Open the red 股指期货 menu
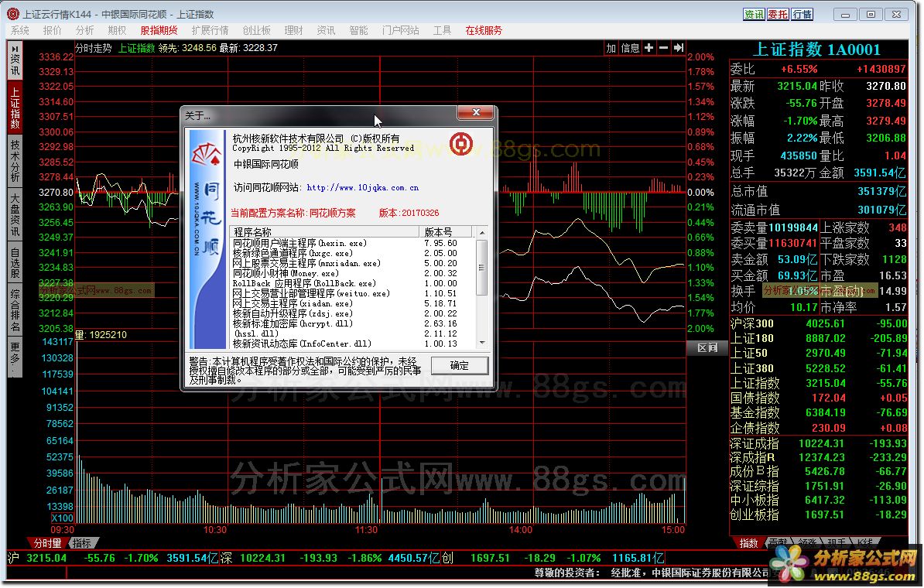Viewport: 924px width, 588px height. pos(159,30)
